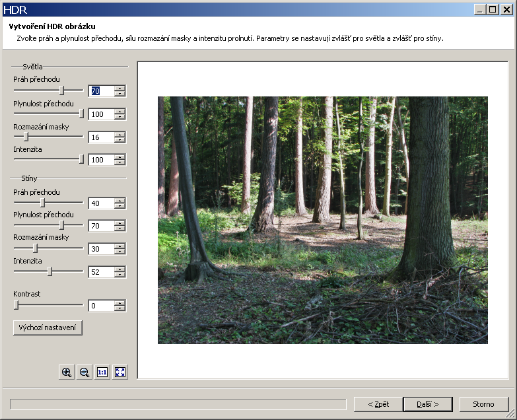Set preview to 1:1 actual size
The image size is (517, 420).
pyautogui.click(x=102, y=372)
